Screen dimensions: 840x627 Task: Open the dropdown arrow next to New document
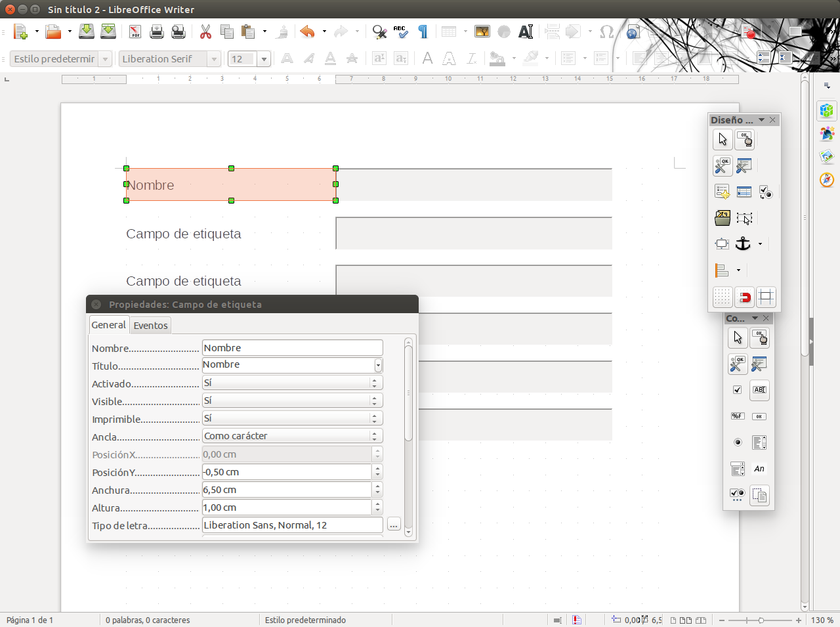pyautogui.click(x=37, y=32)
